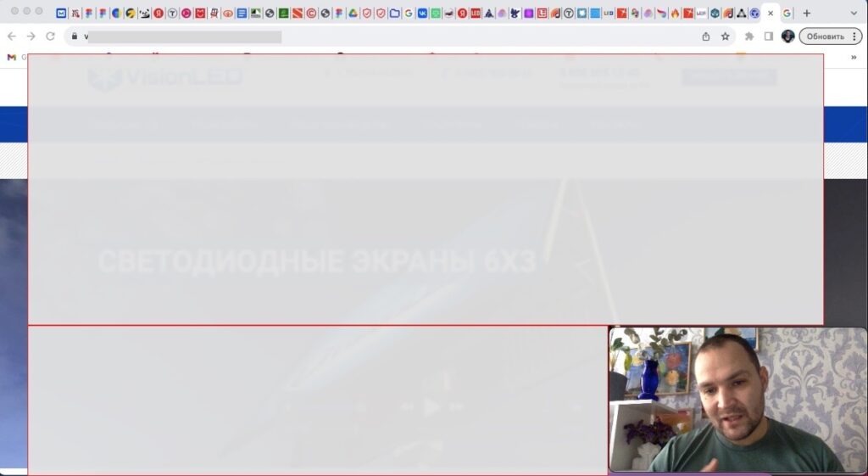Open the Extensions puzzle menu
Viewport: 868px width, 476px height.
point(749,36)
